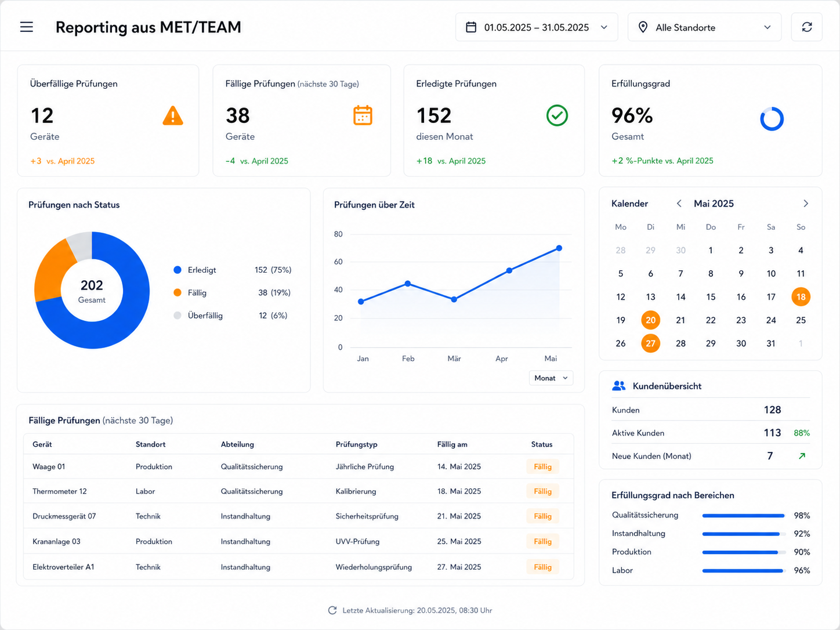Click the Labor progress bar
This screenshot has width=840, height=630.
(x=744, y=571)
